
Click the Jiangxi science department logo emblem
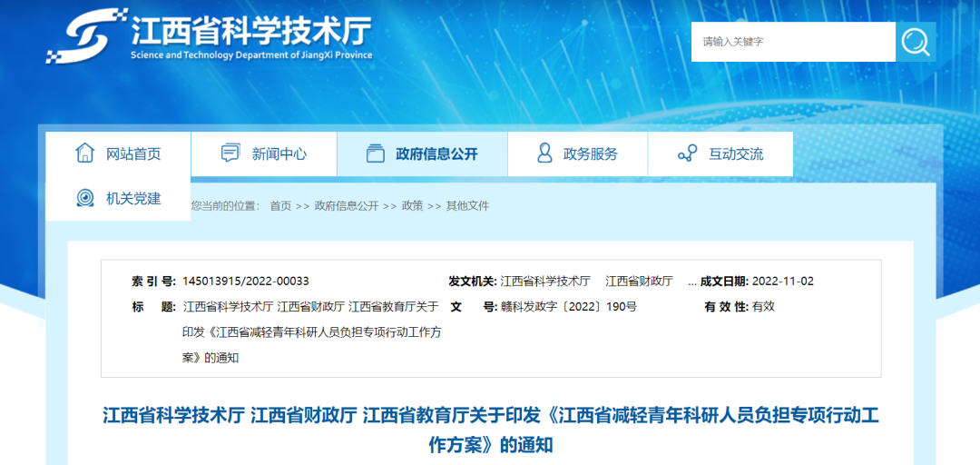(x=85, y=37)
